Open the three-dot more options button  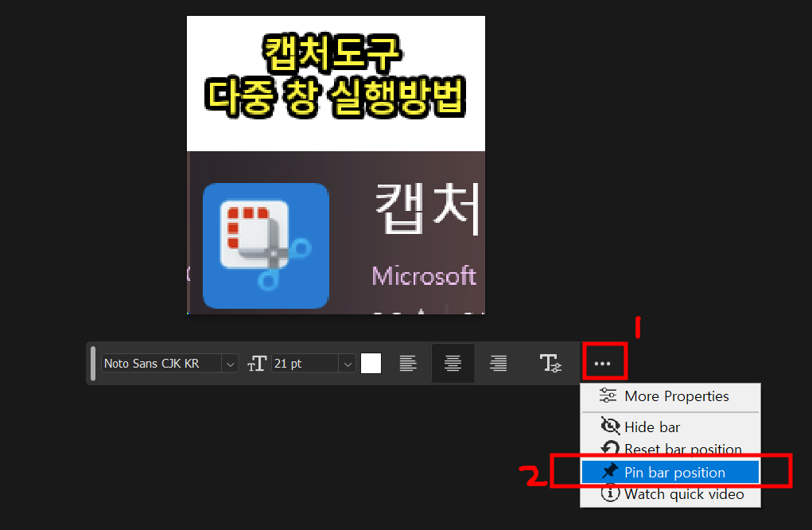[x=602, y=363]
